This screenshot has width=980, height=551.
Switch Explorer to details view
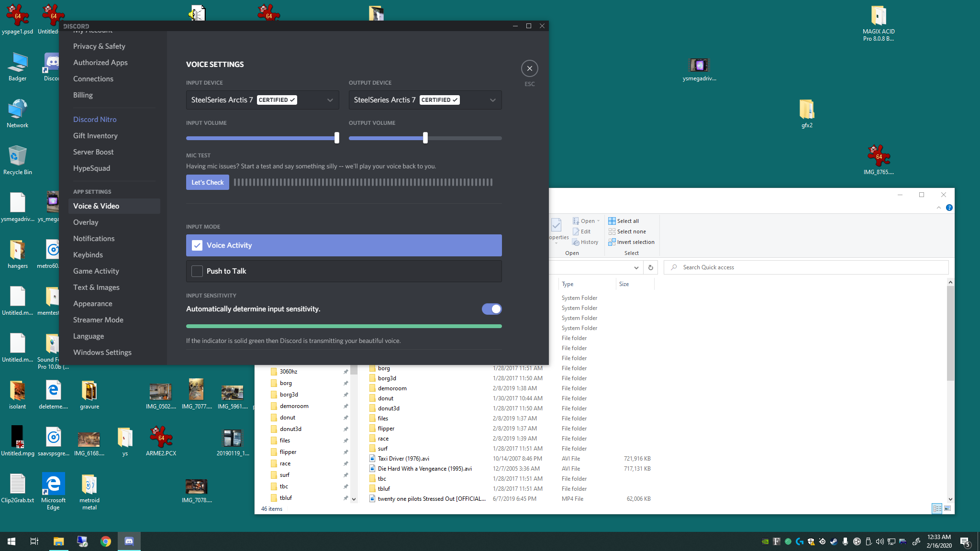coord(937,508)
